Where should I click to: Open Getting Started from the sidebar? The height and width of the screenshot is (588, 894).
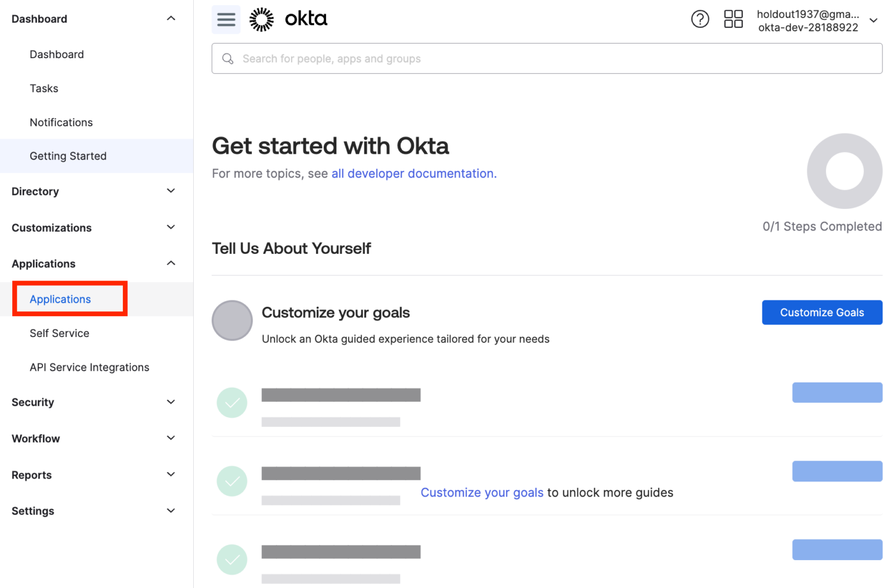68,156
